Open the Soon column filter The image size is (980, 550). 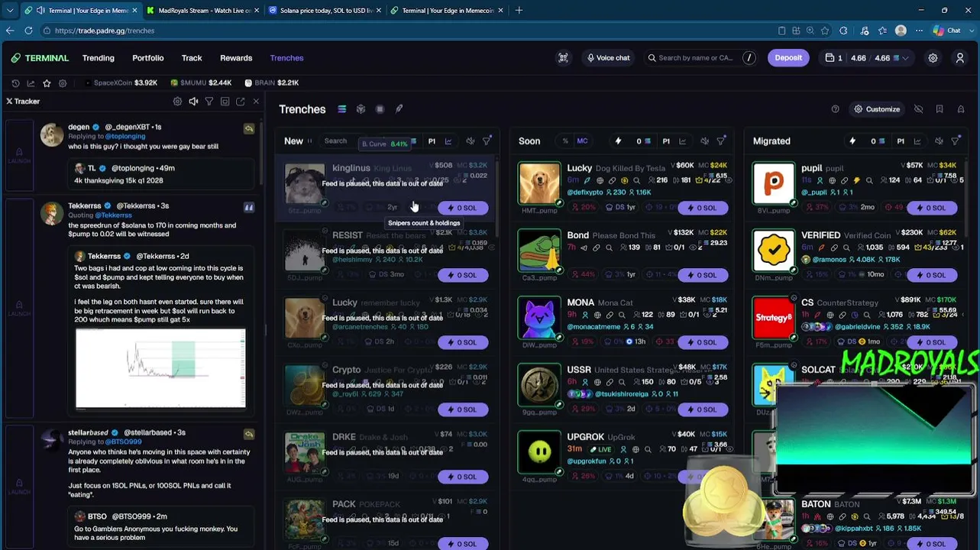point(721,141)
